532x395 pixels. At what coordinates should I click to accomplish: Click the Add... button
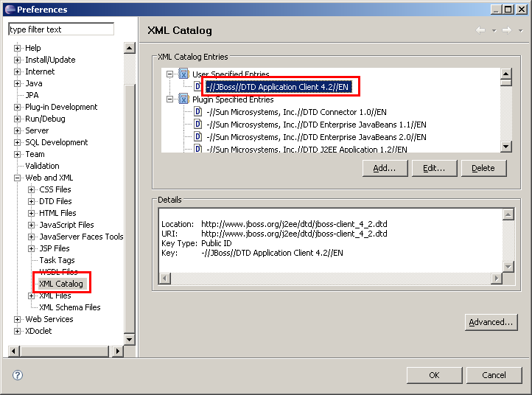click(x=385, y=168)
